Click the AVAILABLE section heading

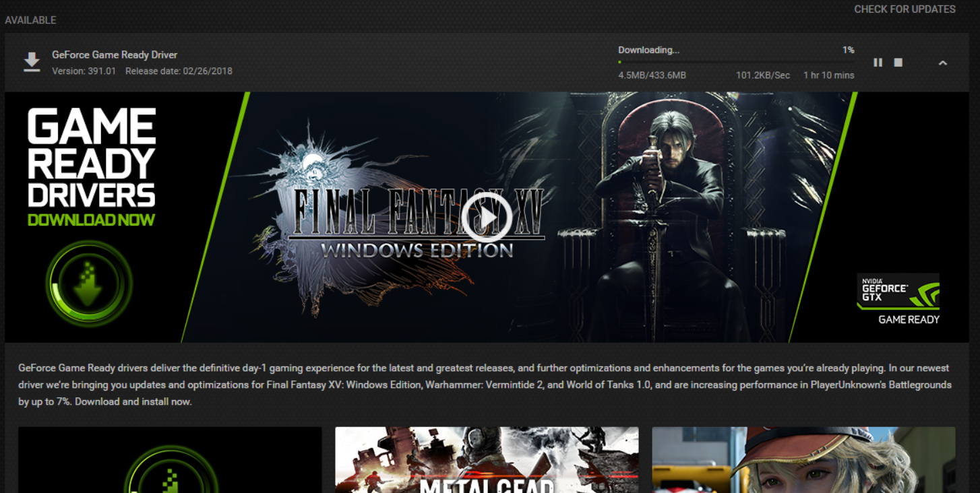(30, 20)
